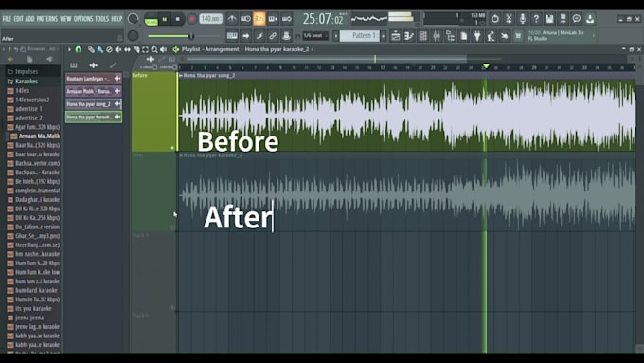The image size is (644, 363).
Task: Open the Mixer window icon
Action: click(437, 36)
